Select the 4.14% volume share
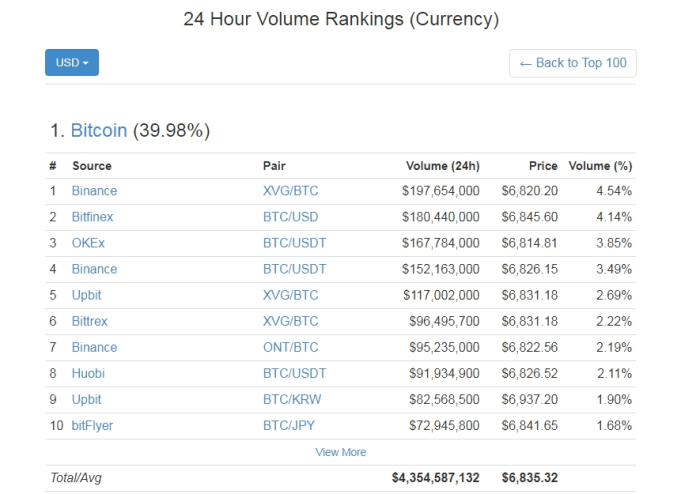 point(614,217)
